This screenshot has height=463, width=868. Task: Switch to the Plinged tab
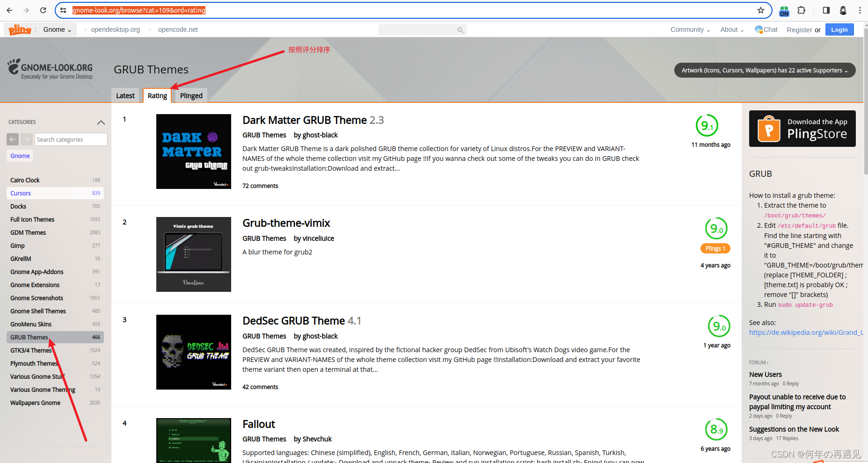click(x=191, y=95)
